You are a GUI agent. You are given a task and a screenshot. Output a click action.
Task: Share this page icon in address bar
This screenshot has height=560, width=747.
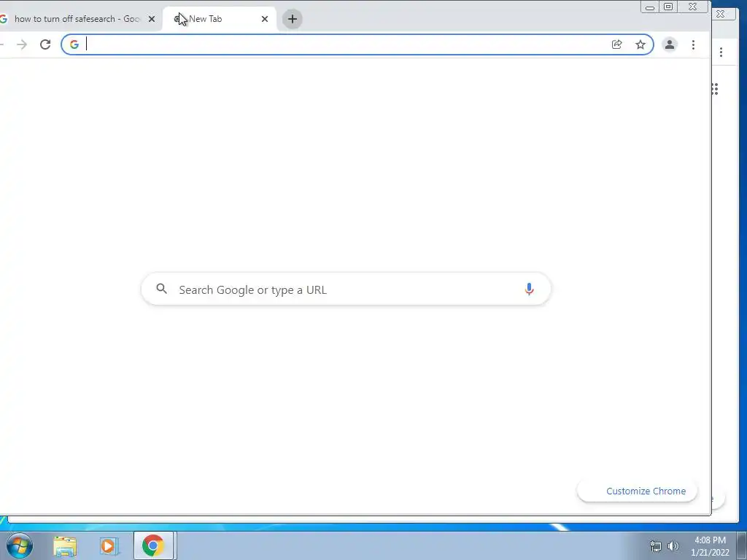[x=617, y=44]
